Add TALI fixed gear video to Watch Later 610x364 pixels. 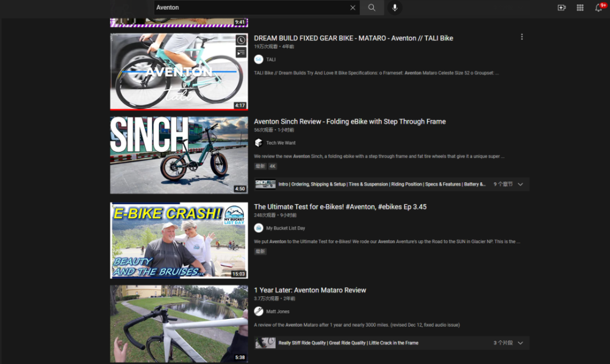click(241, 40)
